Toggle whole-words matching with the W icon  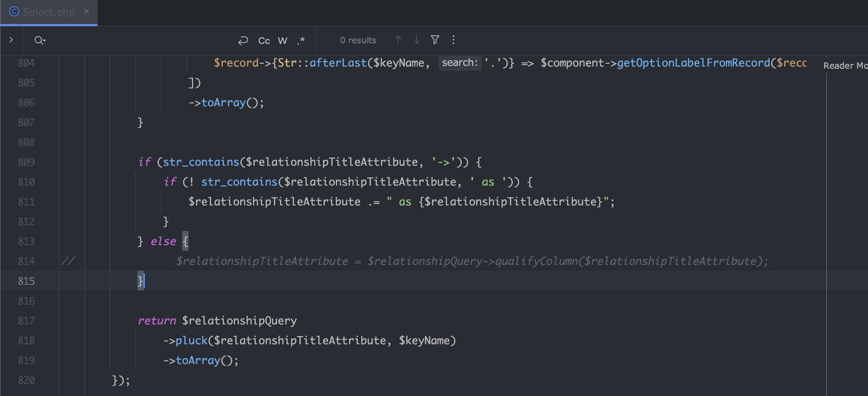pos(282,40)
